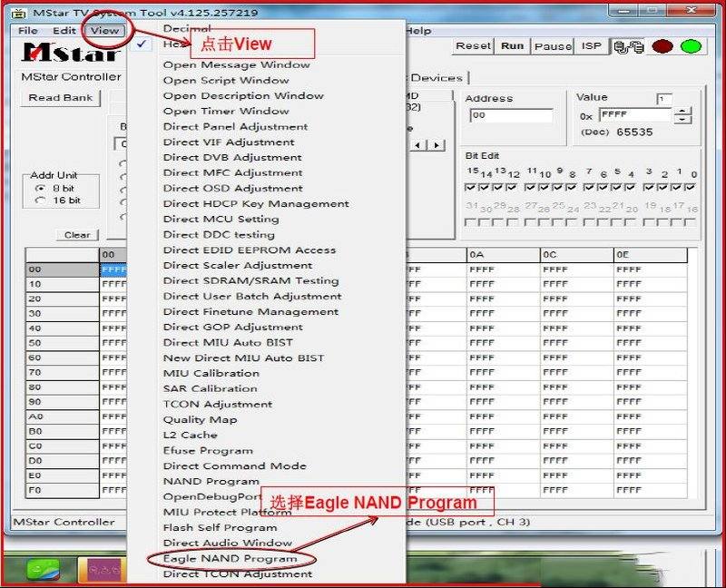Choose Direct MIU Auto BIST

pos(228,343)
